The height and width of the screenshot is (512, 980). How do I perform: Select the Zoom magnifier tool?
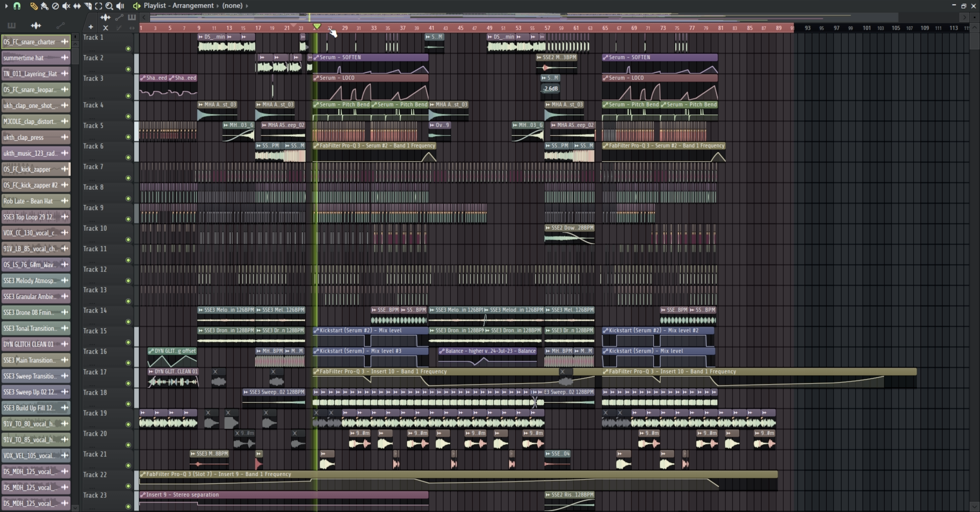109,6
